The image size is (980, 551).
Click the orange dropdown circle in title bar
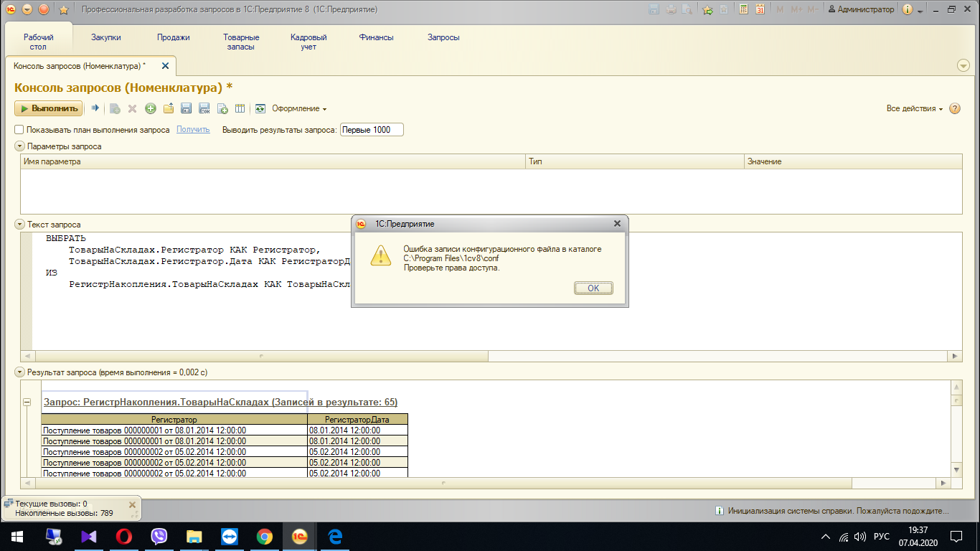tap(27, 9)
